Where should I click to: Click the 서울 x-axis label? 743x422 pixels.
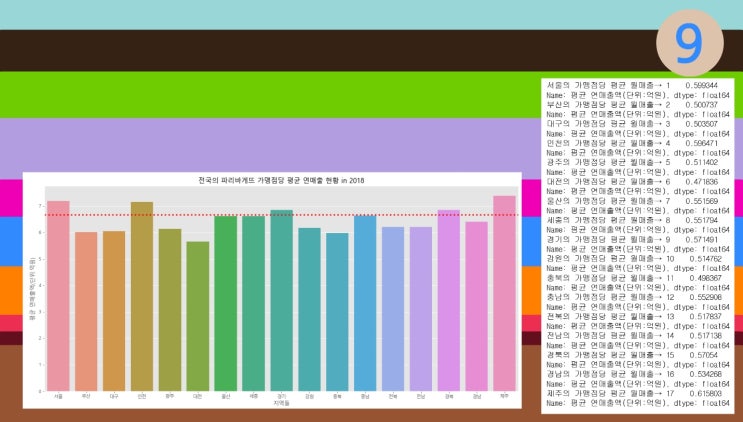click(x=58, y=396)
